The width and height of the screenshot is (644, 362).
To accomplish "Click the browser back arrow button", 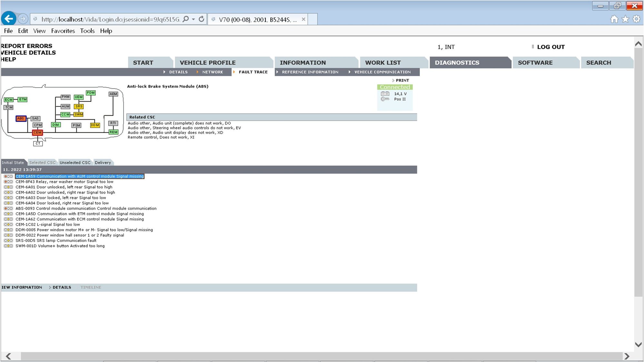I will click(x=9, y=19).
